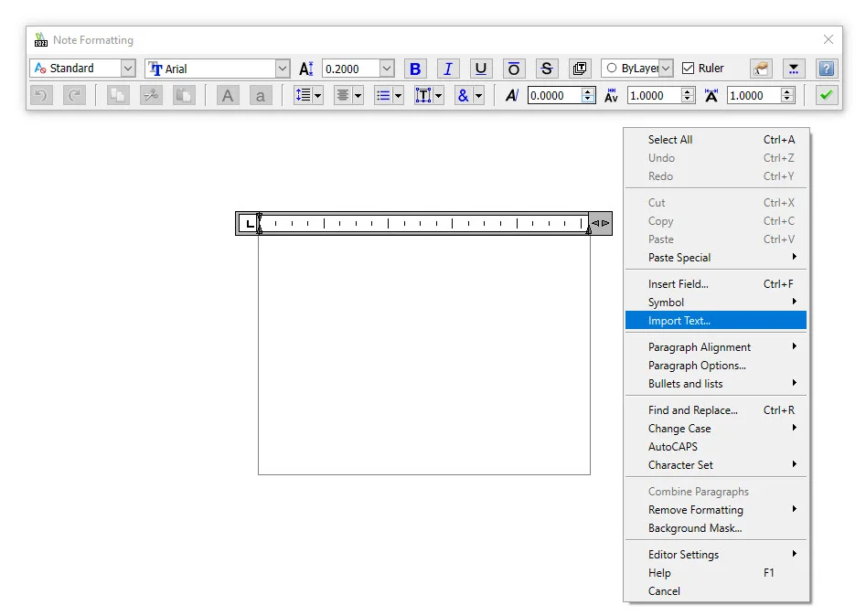Click the green checkmark to accept note
Image resolution: width=866 pixels, height=616 pixels.
coord(827,95)
